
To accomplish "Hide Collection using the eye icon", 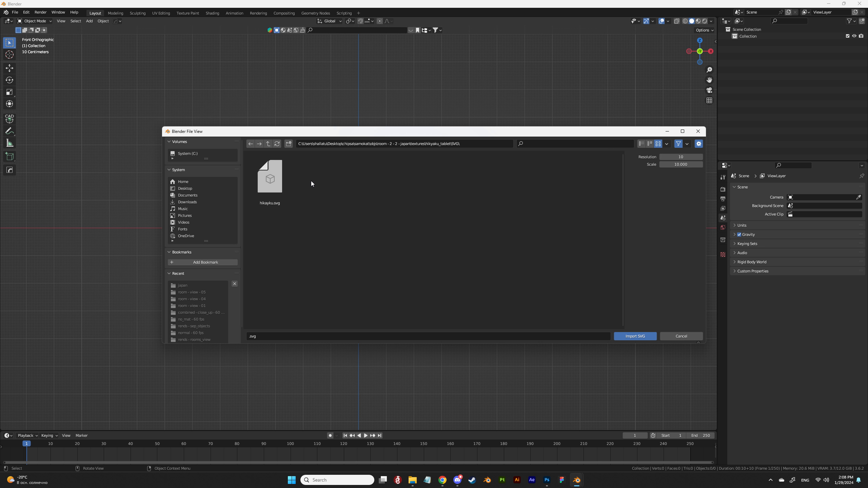I will [x=854, y=36].
